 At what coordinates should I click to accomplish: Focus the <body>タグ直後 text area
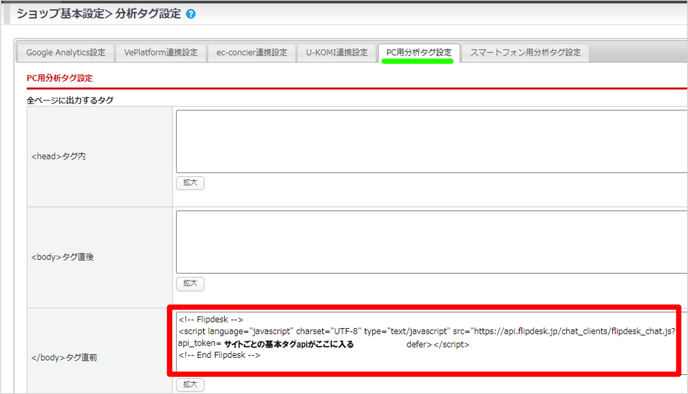[432, 242]
